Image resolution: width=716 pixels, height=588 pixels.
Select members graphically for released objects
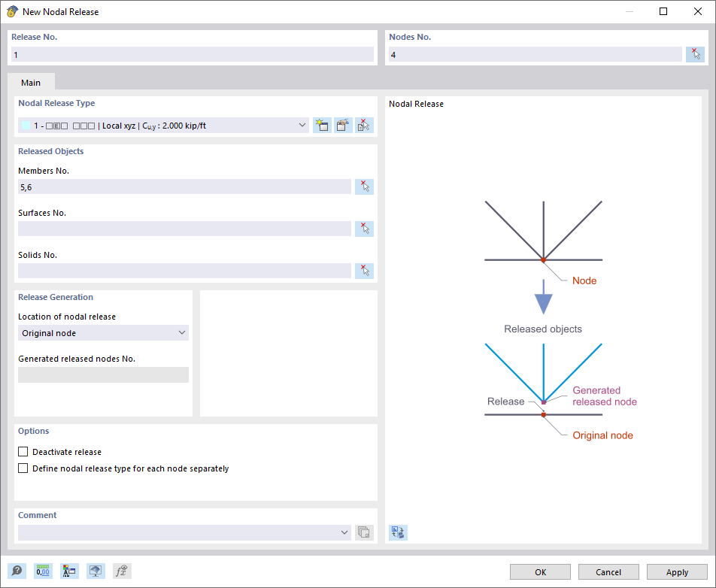pos(364,186)
